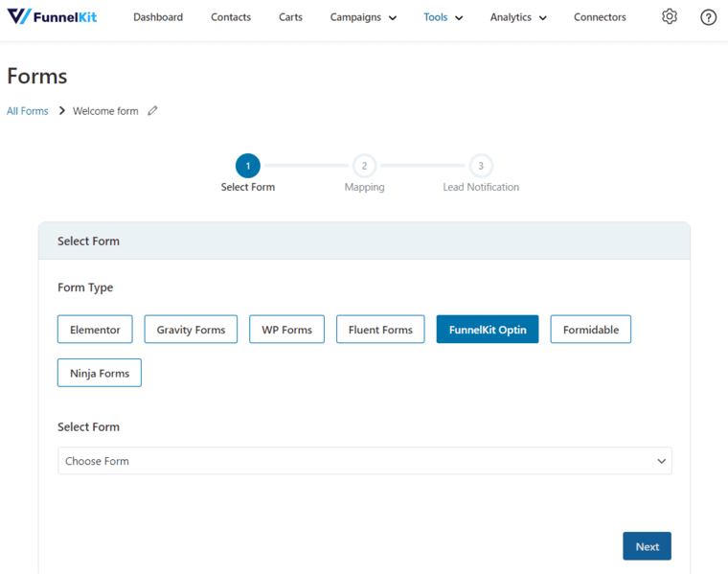Choose Formidable form type
This screenshot has width=728, height=574.
pyautogui.click(x=591, y=330)
